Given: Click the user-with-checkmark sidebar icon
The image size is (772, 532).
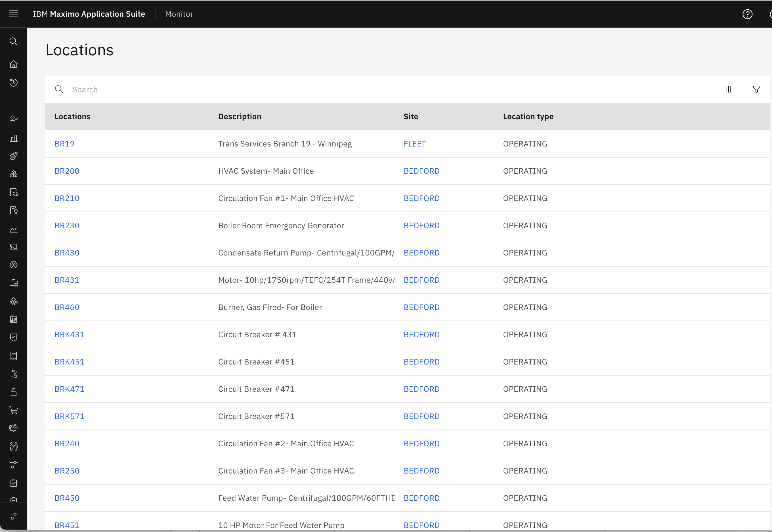Looking at the screenshot, I should coord(14,120).
